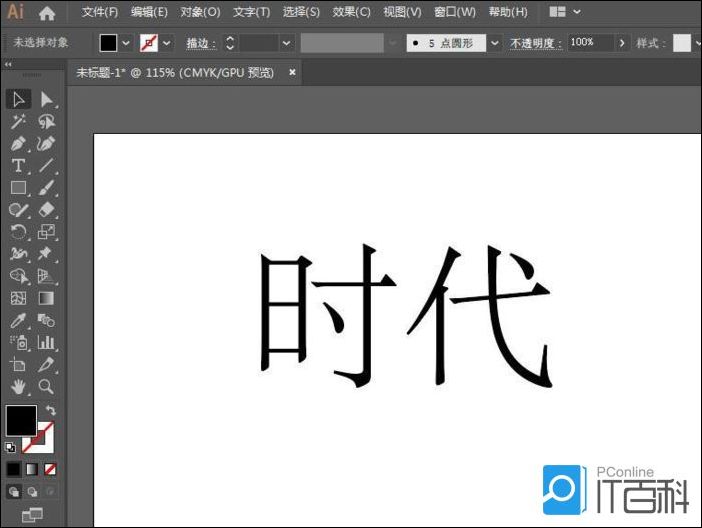Screen dimensions: 702x528
Task: Swap fill and stroke colors arrow
Action: pos(51,410)
